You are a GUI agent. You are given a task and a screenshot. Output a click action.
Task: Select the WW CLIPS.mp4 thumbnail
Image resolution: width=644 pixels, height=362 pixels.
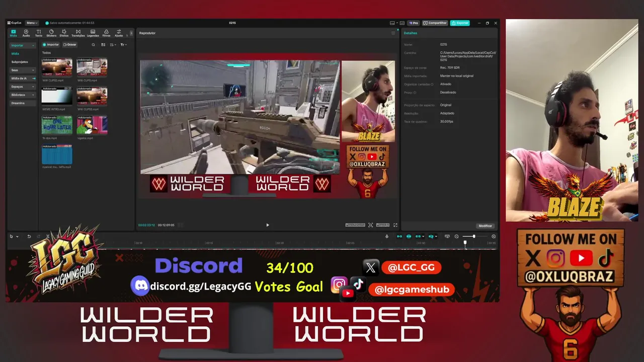pyautogui.click(x=92, y=68)
